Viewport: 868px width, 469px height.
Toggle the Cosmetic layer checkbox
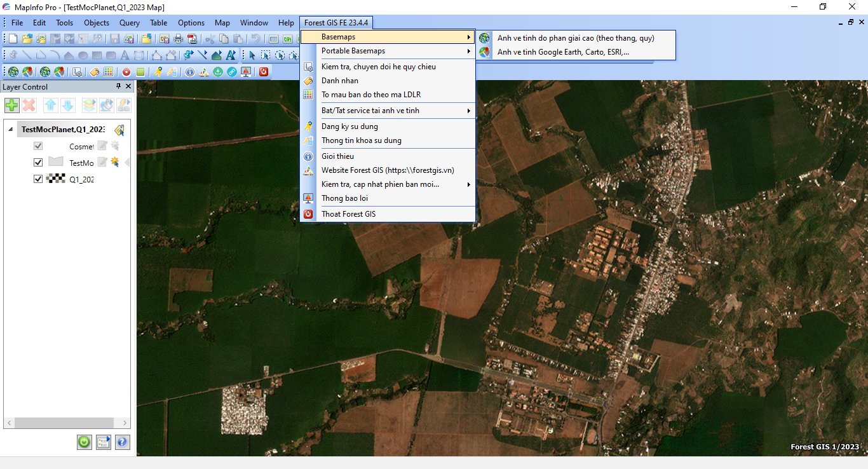coord(38,146)
